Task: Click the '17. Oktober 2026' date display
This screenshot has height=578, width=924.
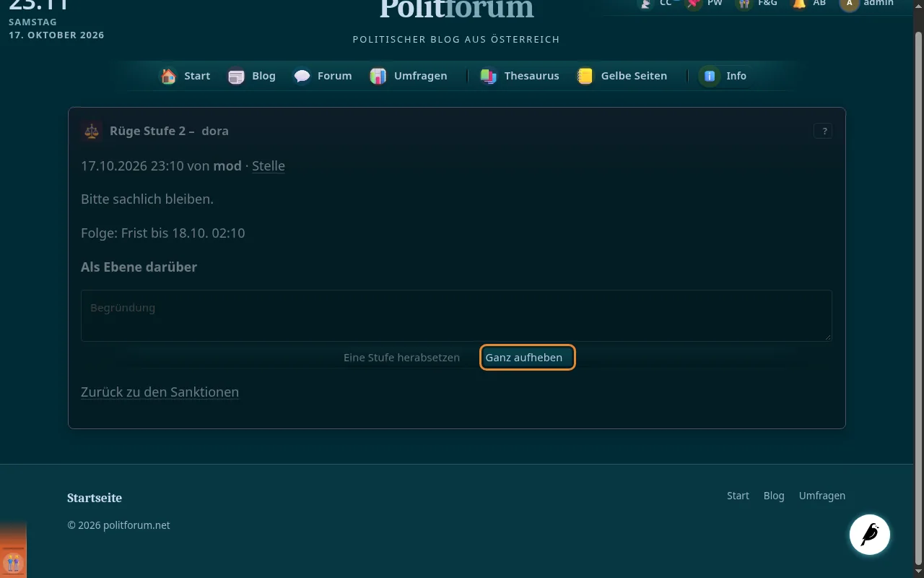Action: (x=56, y=35)
